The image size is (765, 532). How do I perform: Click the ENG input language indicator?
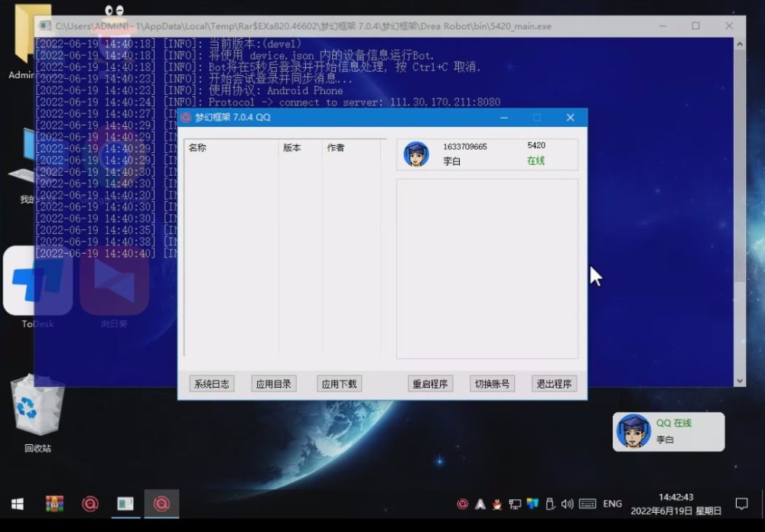click(612, 504)
